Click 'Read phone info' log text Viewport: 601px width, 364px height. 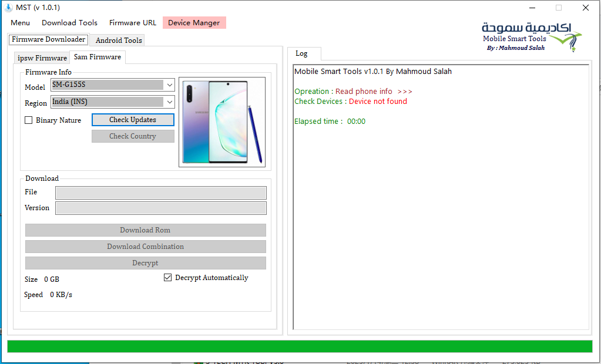[364, 92]
